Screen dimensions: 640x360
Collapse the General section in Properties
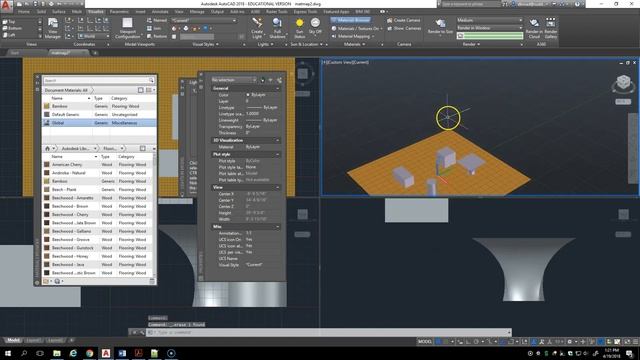point(278,88)
